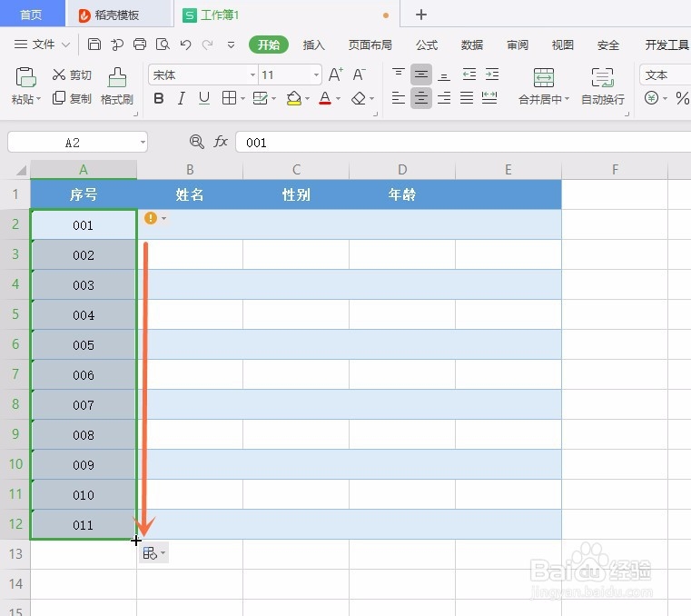Switch to the 公式 ribbon tab
691x616 pixels.
tap(427, 45)
